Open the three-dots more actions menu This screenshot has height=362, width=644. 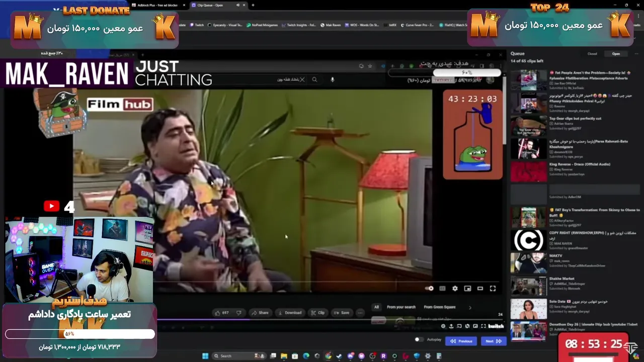click(360, 313)
